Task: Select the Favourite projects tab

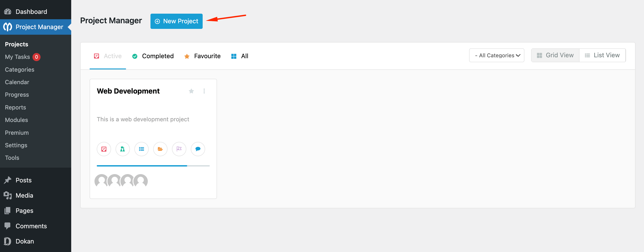Action: 202,56
